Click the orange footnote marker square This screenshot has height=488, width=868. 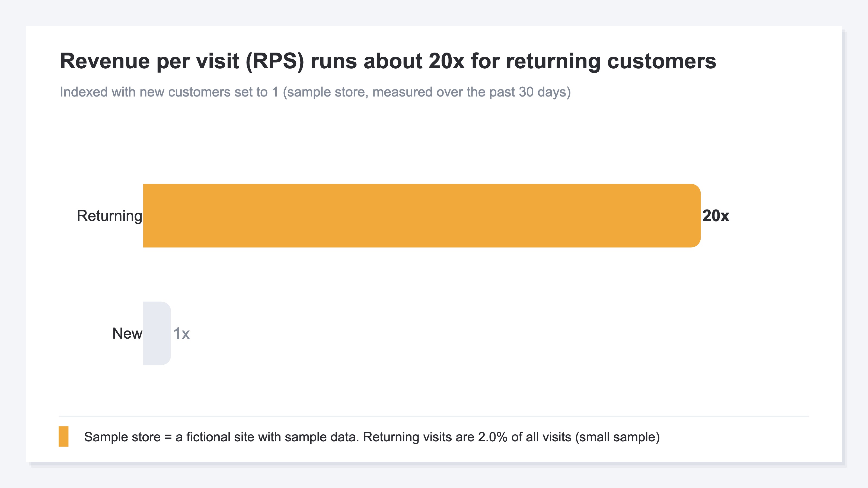tap(63, 436)
